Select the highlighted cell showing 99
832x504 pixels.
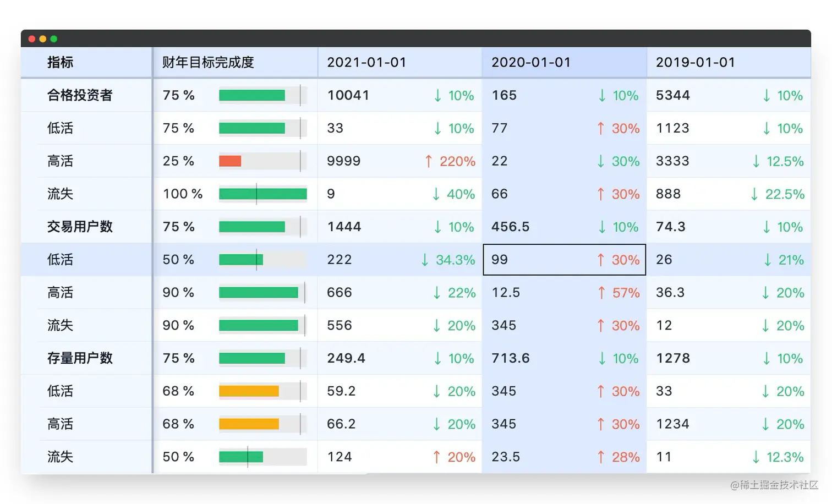coord(564,260)
